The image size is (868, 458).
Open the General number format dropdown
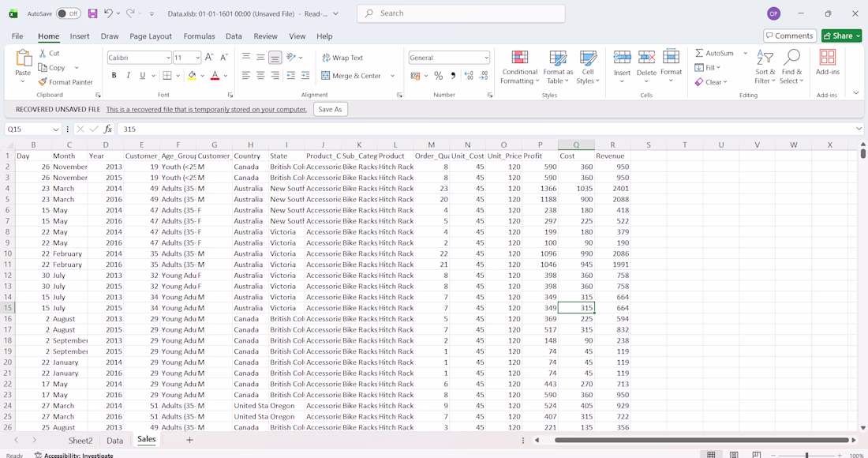(x=485, y=58)
